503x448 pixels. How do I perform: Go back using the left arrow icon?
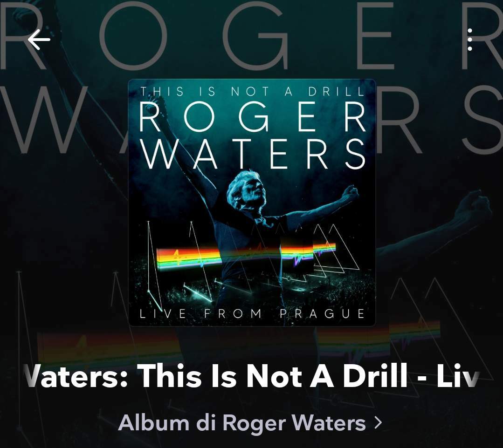39,40
